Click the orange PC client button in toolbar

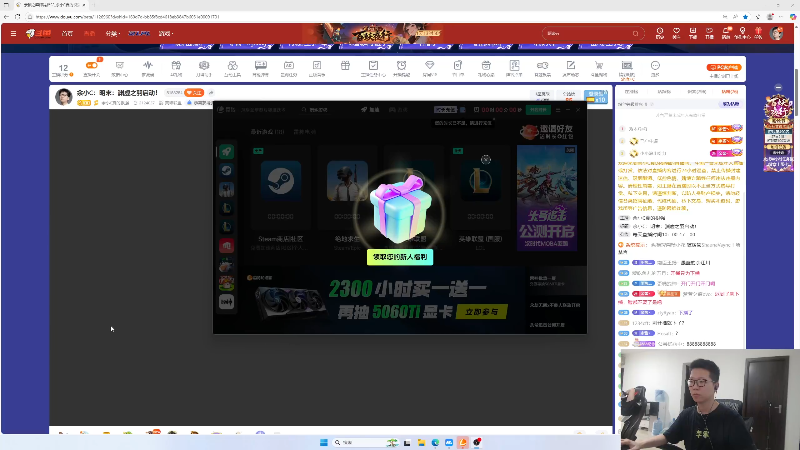723,67
